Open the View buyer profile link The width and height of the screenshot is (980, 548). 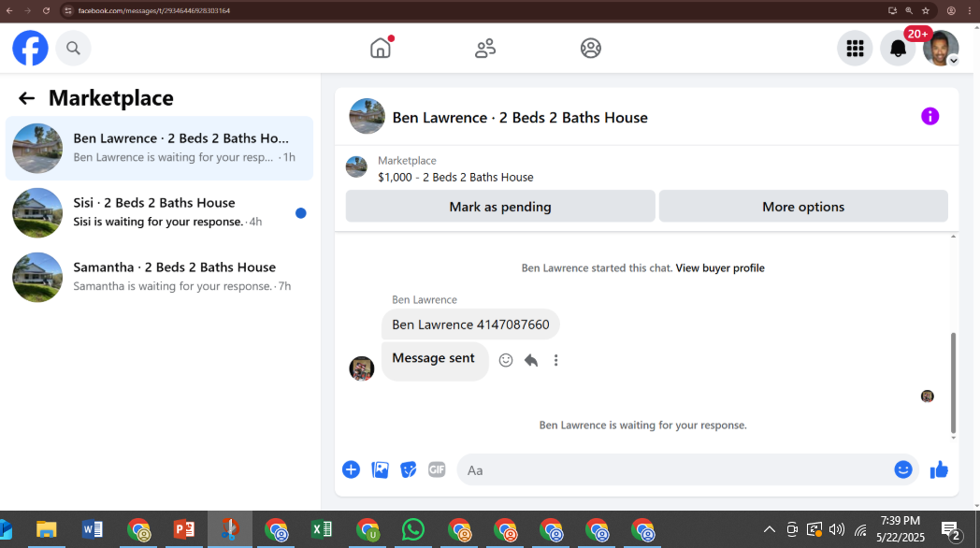coord(720,268)
